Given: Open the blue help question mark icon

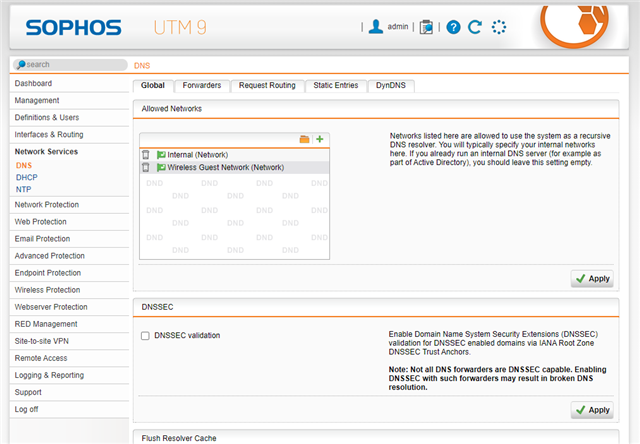Looking at the screenshot, I should pos(453,27).
